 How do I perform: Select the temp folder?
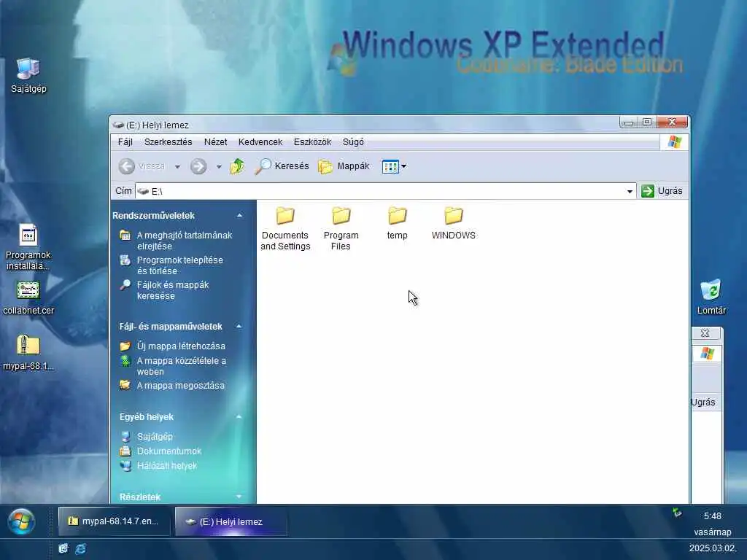(x=397, y=223)
